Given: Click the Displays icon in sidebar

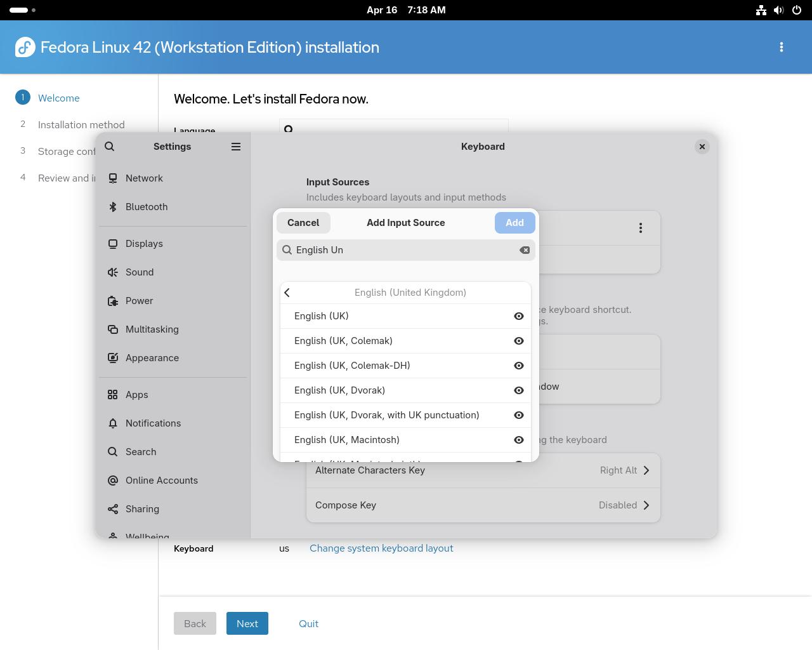Looking at the screenshot, I should click(113, 244).
